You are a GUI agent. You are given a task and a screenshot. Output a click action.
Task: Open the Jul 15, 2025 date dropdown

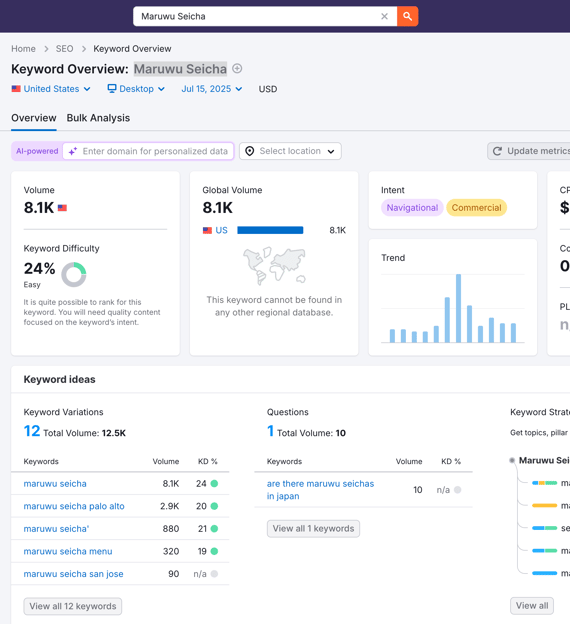pos(212,89)
